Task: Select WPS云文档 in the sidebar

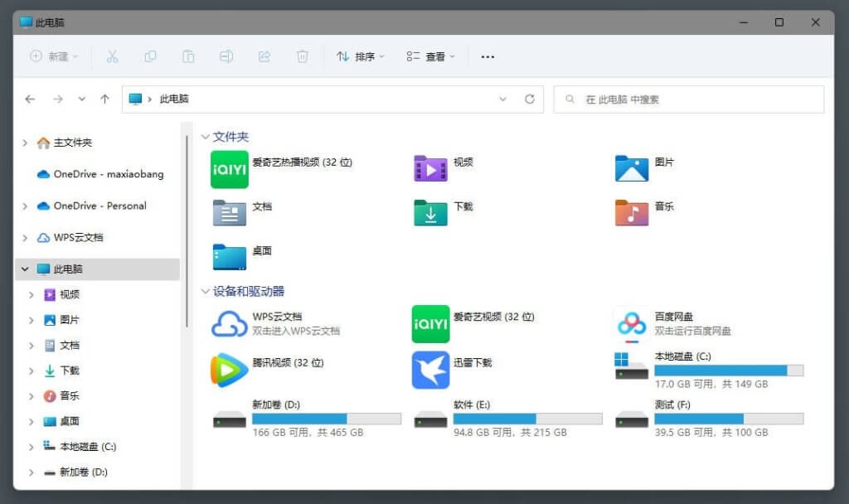Action: [78, 237]
